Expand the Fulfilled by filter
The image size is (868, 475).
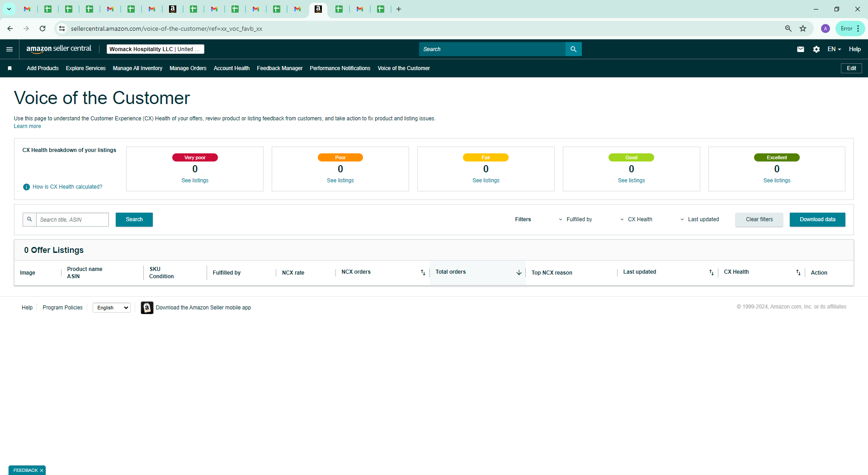coord(575,219)
